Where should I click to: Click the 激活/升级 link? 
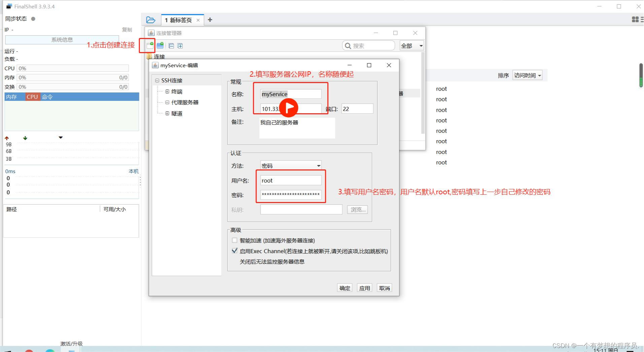71,344
